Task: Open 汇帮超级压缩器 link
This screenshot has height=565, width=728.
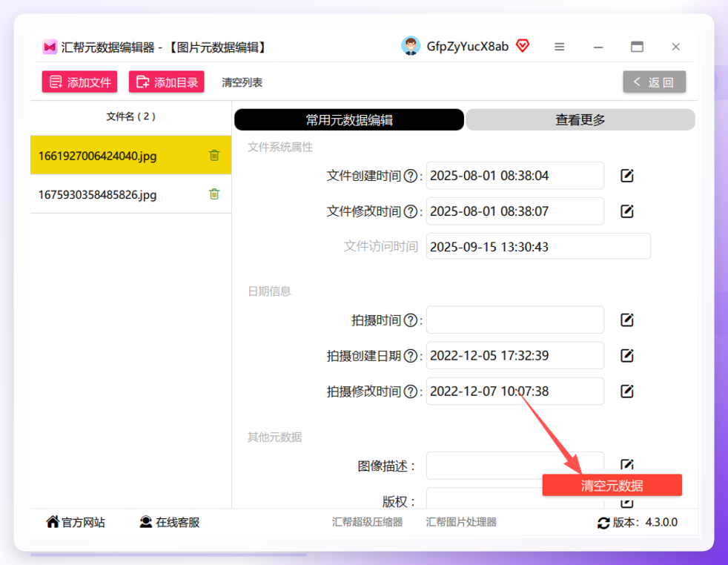Action: coord(367,522)
